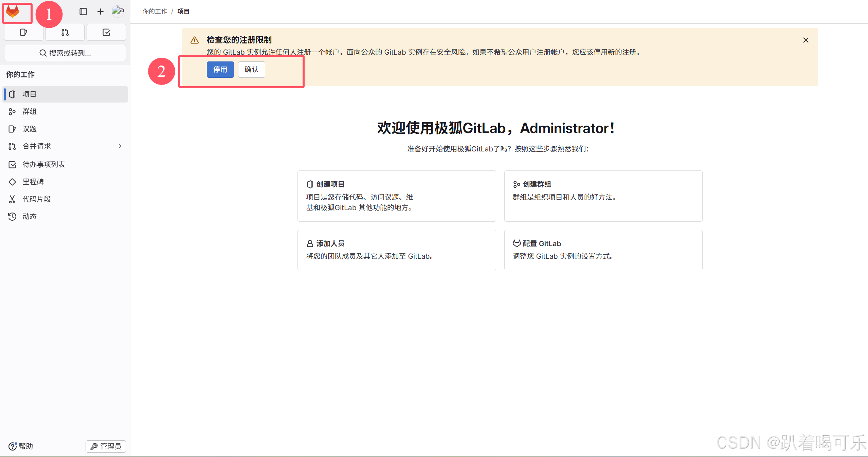Click the 项目 sidebar project icon

coord(12,94)
